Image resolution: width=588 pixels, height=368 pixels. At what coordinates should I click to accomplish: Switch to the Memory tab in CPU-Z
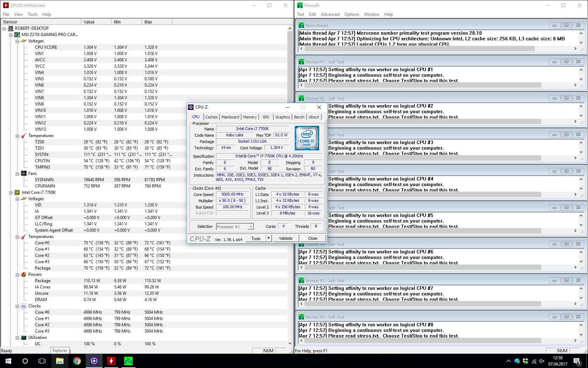click(x=250, y=117)
